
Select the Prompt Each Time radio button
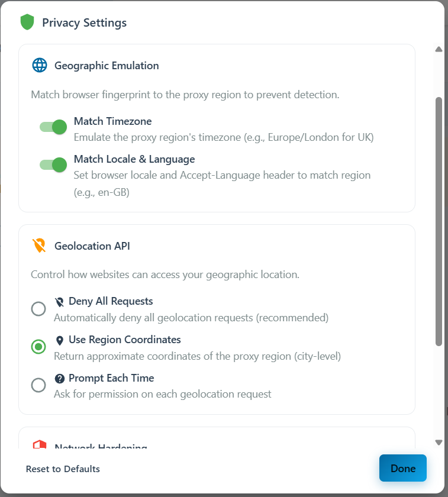pos(38,385)
